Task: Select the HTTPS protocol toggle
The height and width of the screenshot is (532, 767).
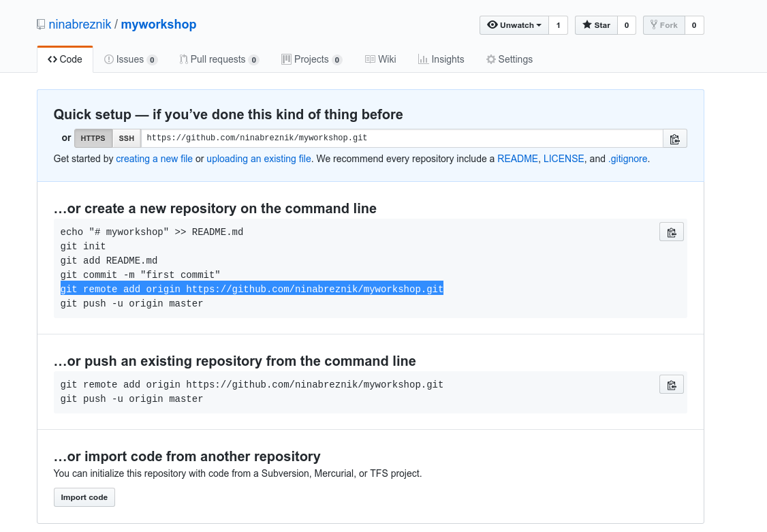Action: (x=93, y=138)
